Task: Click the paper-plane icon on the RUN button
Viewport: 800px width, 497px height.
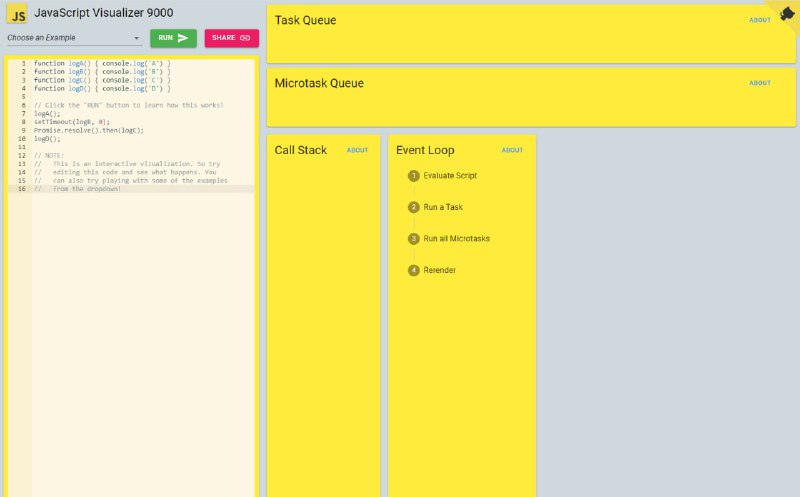Action: coord(183,38)
